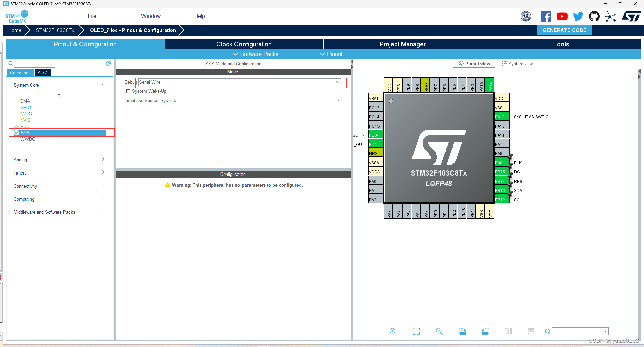644x347 pixels.
Task: Enable the System Wake-Up checkbox
Action: click(128, 91)
